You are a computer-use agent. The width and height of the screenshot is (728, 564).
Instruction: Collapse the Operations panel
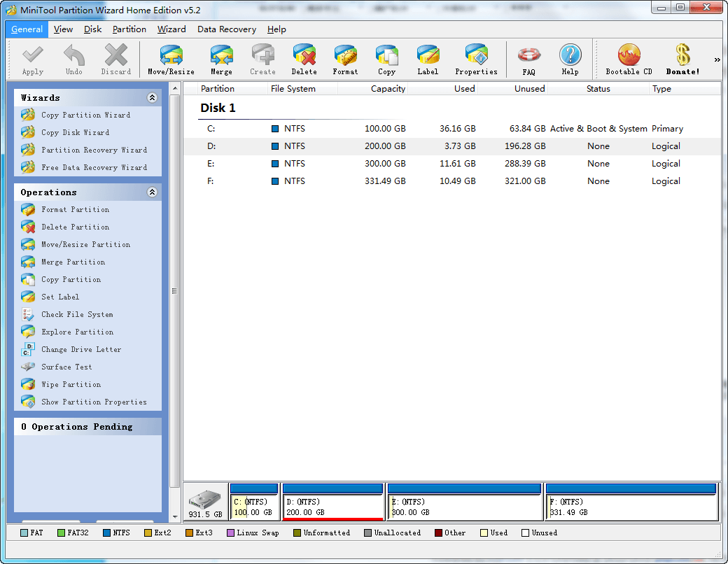[x=152, y=192]
